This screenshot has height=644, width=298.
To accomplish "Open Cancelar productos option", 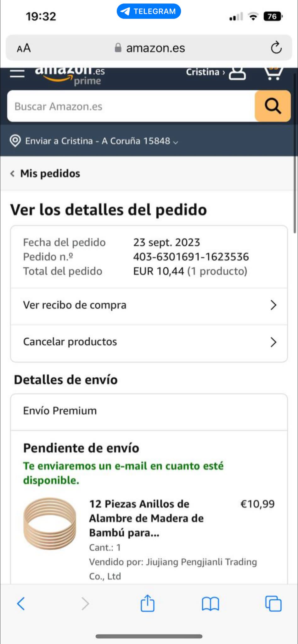I will [x=149, y=342].
